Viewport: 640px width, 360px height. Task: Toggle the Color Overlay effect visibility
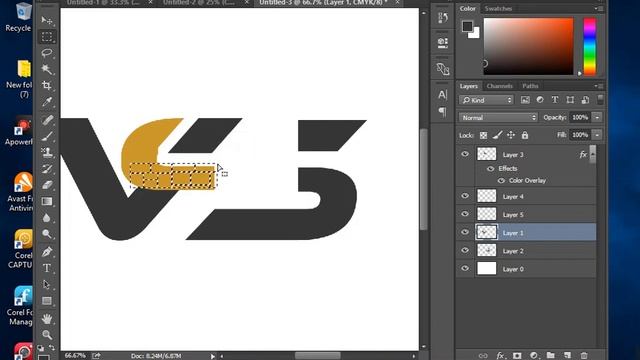click(501, 180)
